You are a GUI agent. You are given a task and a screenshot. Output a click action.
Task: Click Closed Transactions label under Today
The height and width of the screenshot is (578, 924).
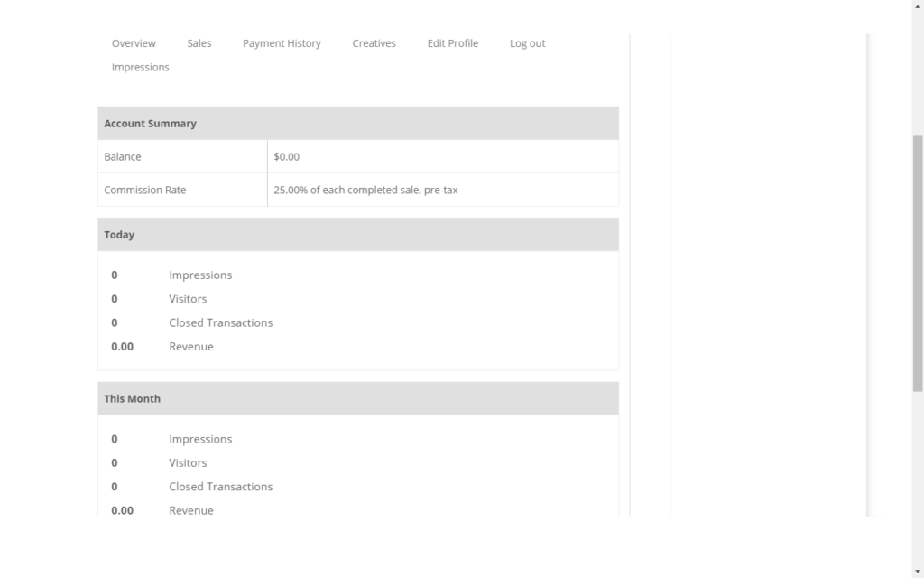pos(221,322)
